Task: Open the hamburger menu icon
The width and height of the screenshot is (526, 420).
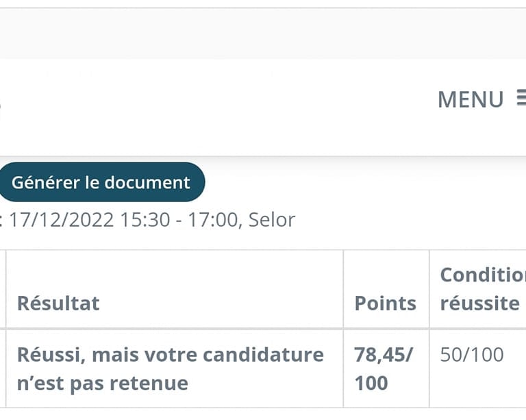Action: (x=521, y=99)
